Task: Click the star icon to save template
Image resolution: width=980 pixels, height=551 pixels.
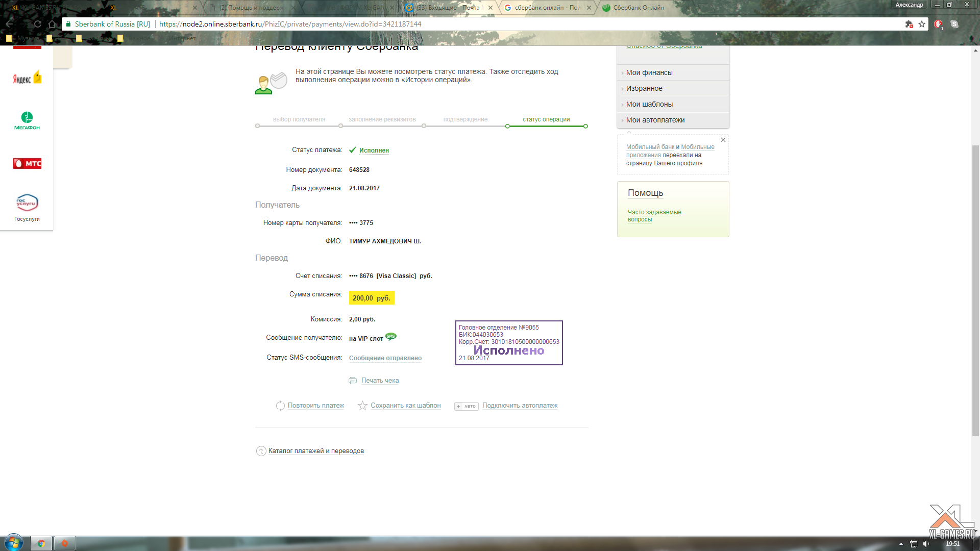Action: coord(362,406)
